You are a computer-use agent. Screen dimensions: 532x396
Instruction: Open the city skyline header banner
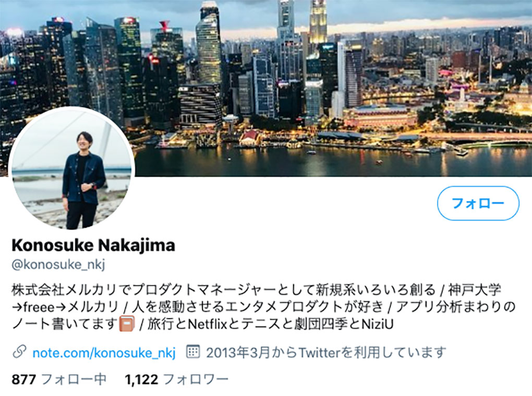click(266, 88)
